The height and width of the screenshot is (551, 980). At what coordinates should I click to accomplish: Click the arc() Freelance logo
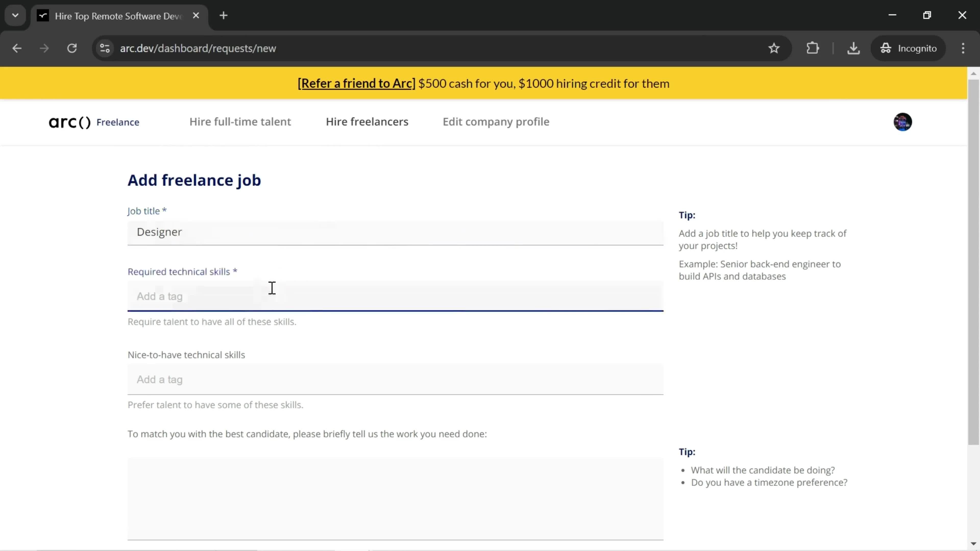click(94, 122)
